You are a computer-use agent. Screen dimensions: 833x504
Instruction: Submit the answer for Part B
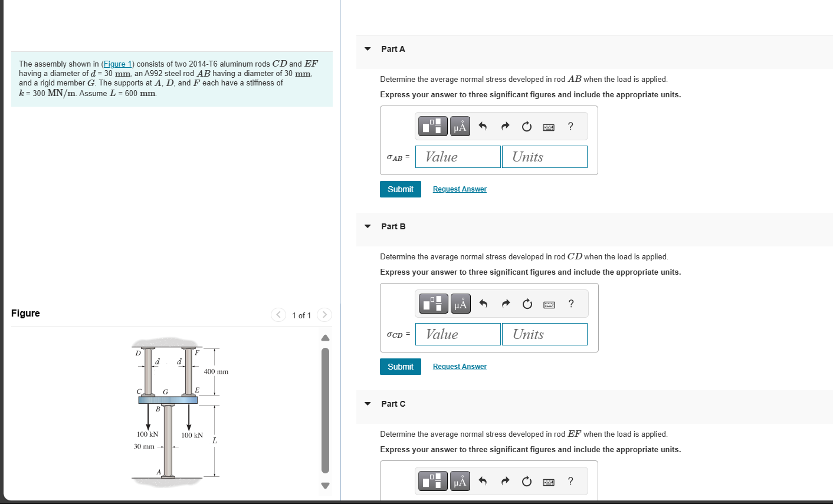coord(400,366)
